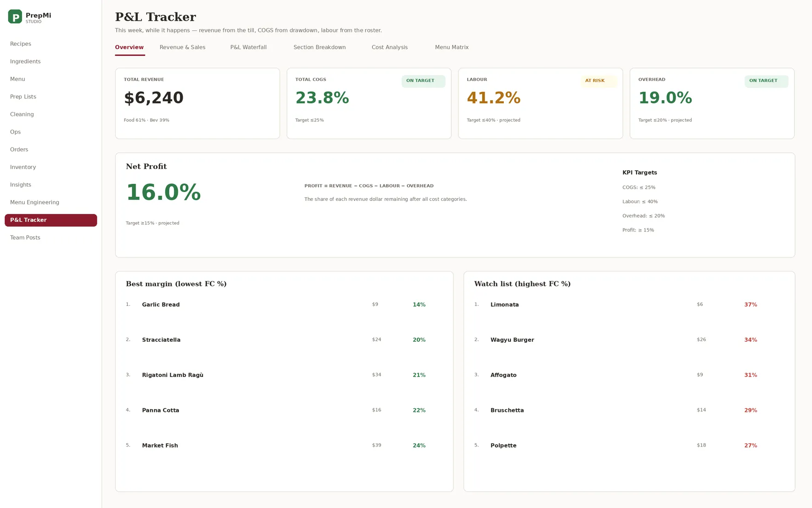Click 'Target ≥15% · projected' under Net Profit
The height and width of the screenshot is (508, 812).
tap(152, 223)
